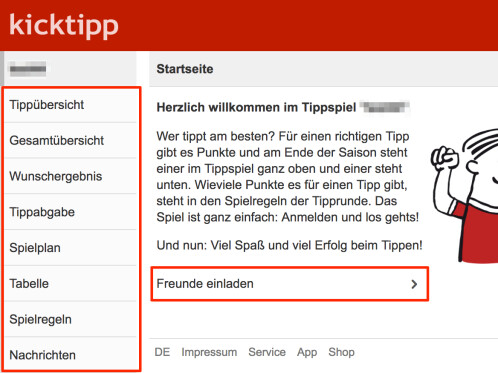Open Tippübersicht in the sidebar
The image size is (498, 373).
(x=70, y=105)
